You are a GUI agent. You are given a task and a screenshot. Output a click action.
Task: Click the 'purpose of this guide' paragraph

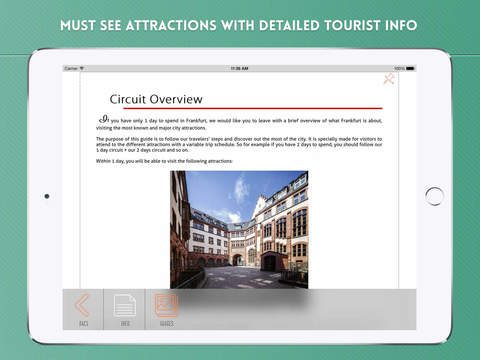239,144
